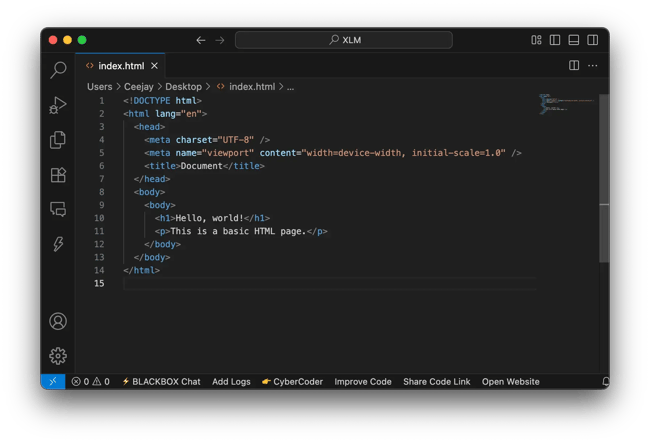Open Customize Layout options in title bar
650x443 pixels.
pos(536,40)
